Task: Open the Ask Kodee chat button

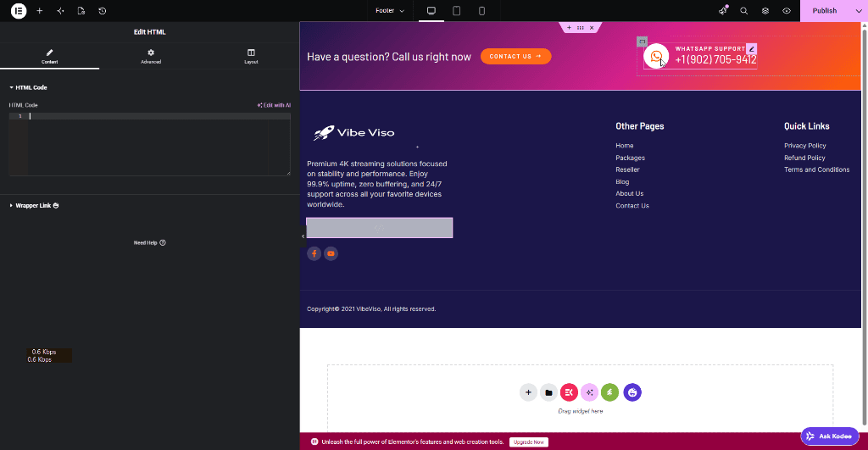Action: 829,436
